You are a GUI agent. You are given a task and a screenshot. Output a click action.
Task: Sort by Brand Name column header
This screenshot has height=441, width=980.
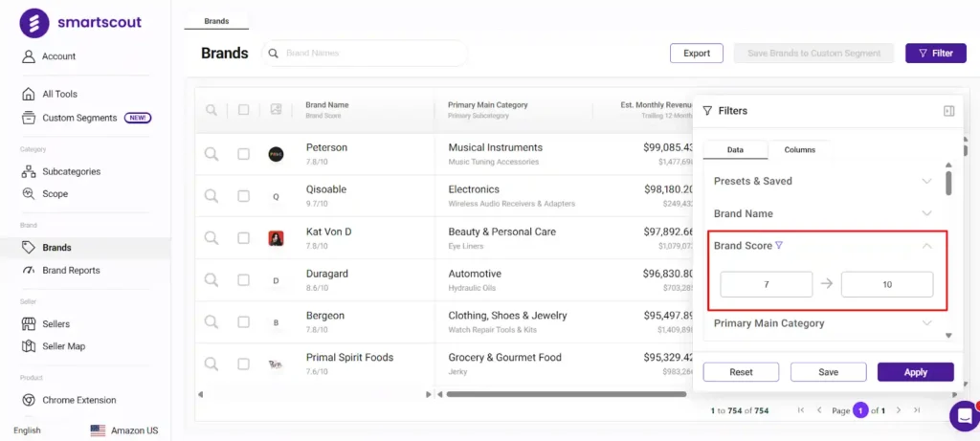pos(327,105)
